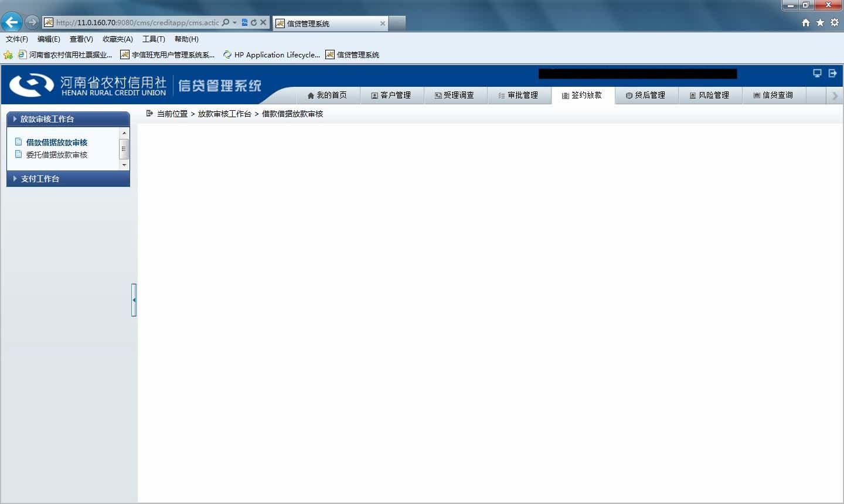Click the Henan Rural Credit Union logo
The height and width of the screenshot is (504, 844).
88,85
